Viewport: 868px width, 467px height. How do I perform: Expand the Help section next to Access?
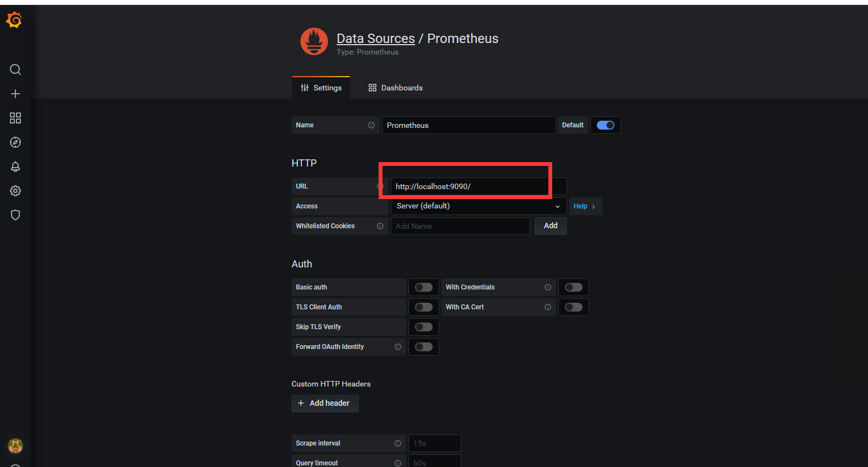point(585,206)
